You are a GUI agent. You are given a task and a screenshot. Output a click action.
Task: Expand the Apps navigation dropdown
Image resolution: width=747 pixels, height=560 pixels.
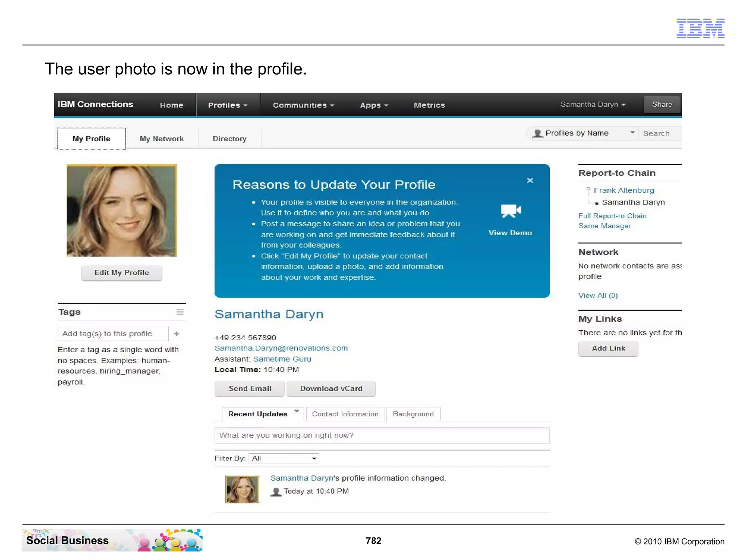(374, 105)
